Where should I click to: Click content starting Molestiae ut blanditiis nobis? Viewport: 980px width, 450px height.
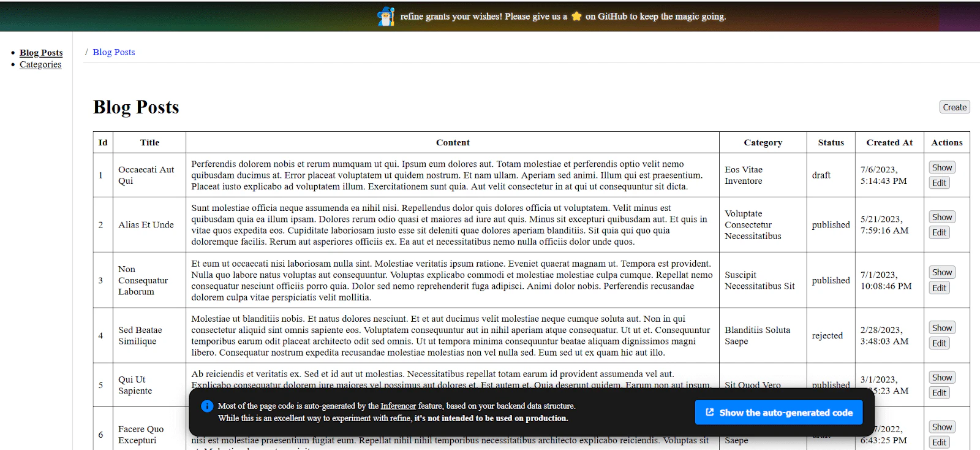pyautogui.click(x=453, y=335)
